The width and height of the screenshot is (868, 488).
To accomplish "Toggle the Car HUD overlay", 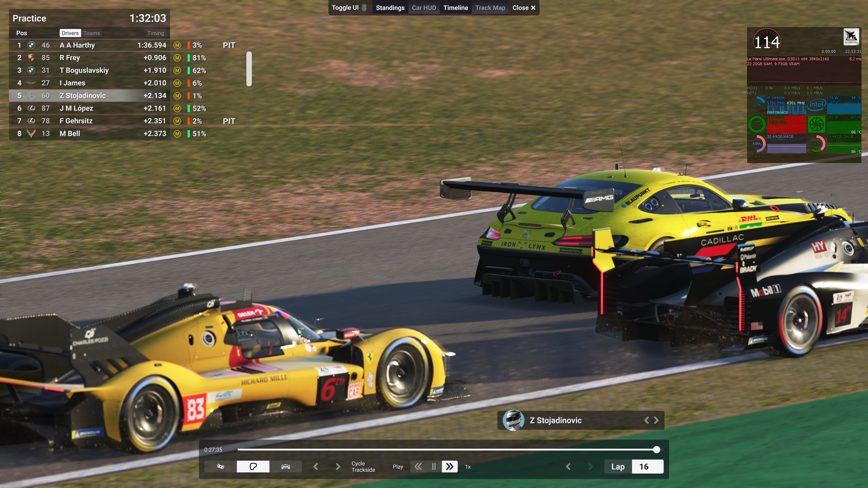I will pyautogui.click(x=424, y=8).
